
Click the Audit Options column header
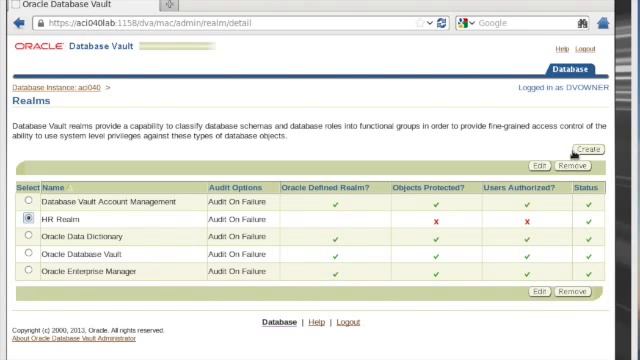coord(235,188)
